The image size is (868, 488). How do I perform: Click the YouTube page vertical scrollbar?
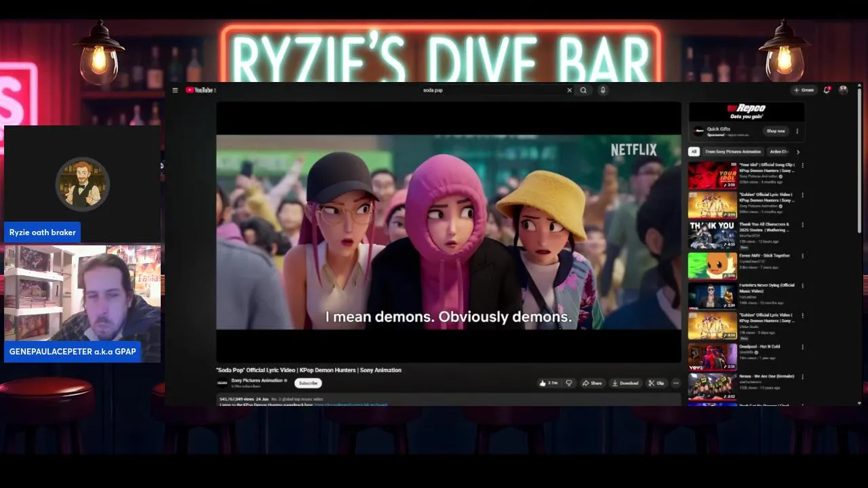tap(860, 159)
